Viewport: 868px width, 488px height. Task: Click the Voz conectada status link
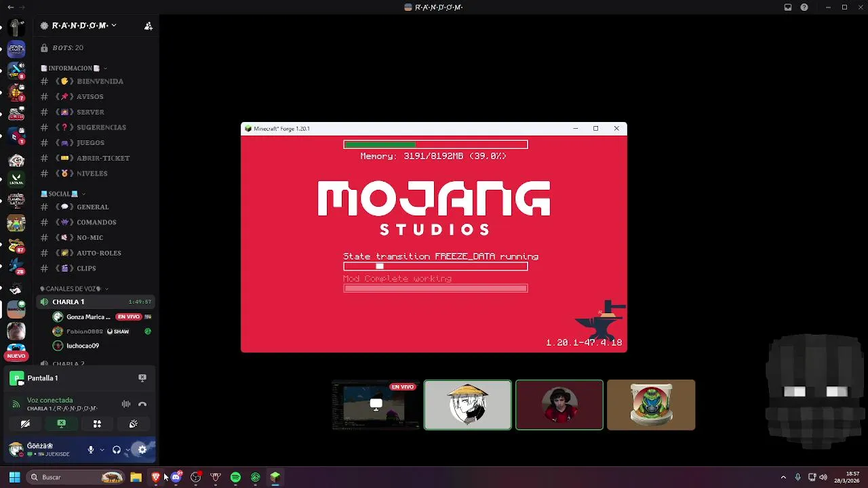click(50, 400)
